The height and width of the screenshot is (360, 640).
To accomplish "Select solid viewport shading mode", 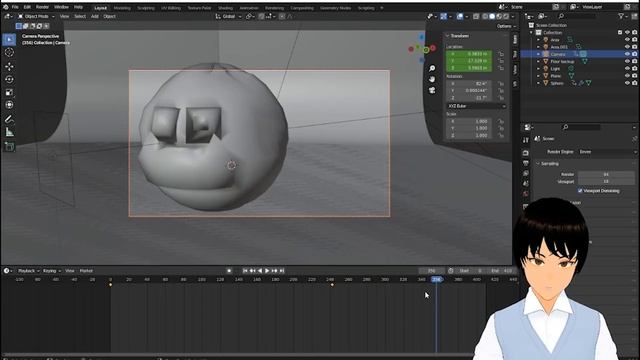I will 492,16.
